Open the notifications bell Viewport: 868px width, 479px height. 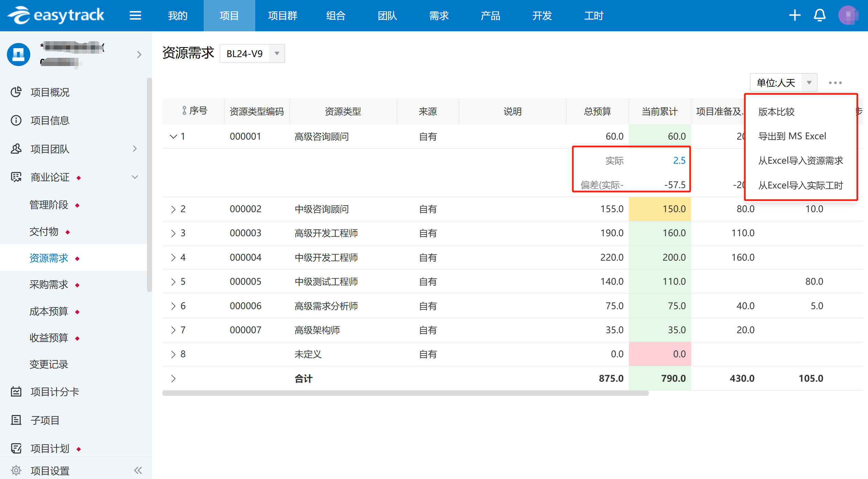(819, 15)
